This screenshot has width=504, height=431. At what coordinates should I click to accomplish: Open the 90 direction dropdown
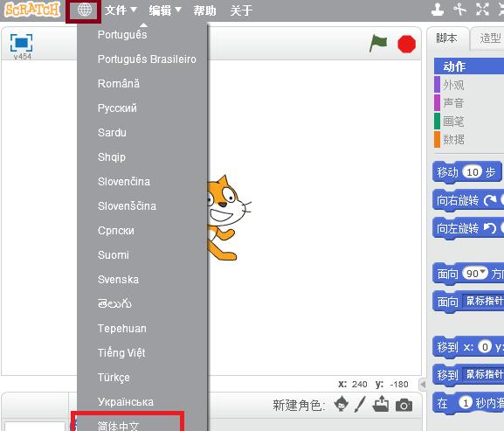click(482, 272)
